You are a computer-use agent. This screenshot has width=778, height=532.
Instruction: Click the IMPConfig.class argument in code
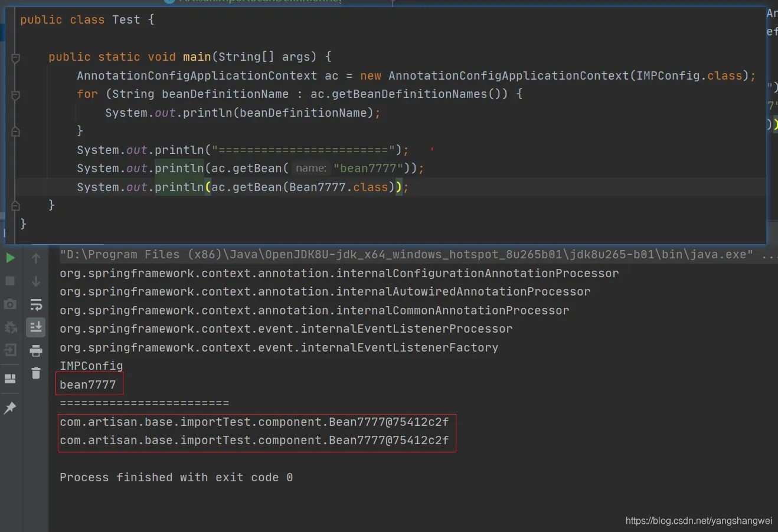[x=689, y=75]
